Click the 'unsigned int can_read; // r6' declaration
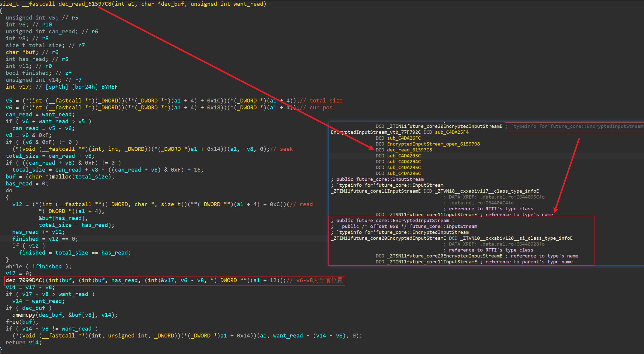 coord(52,32)
